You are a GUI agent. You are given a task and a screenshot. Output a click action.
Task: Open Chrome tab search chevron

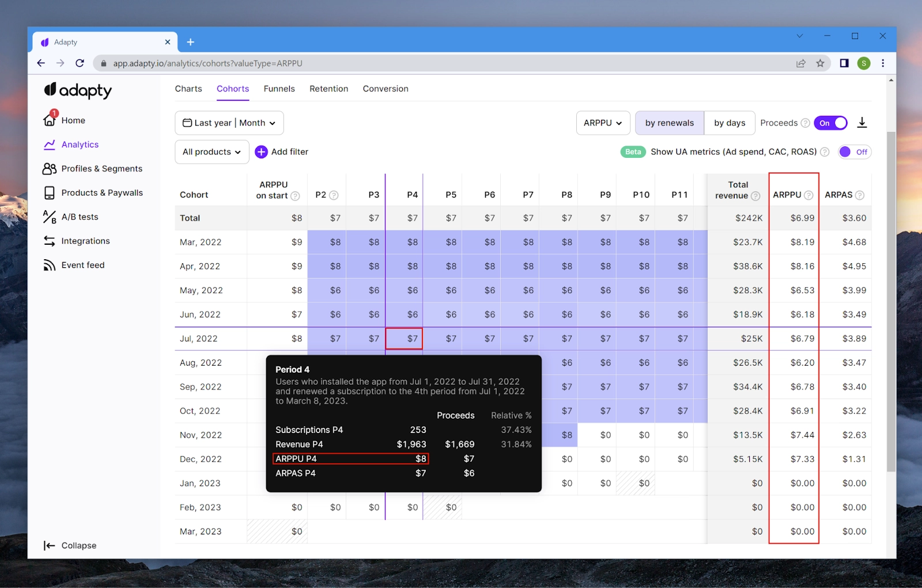coord(800,36)
